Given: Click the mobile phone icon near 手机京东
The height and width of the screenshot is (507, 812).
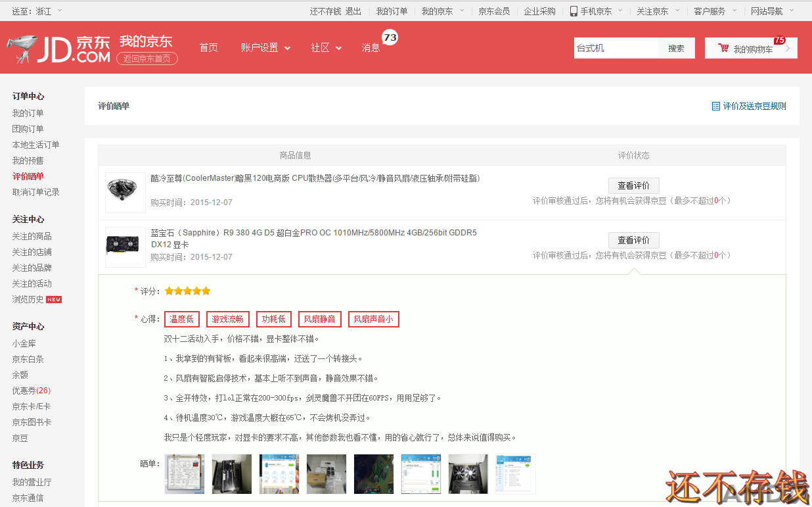Looking at the screenshot, I should pos(574,11).
